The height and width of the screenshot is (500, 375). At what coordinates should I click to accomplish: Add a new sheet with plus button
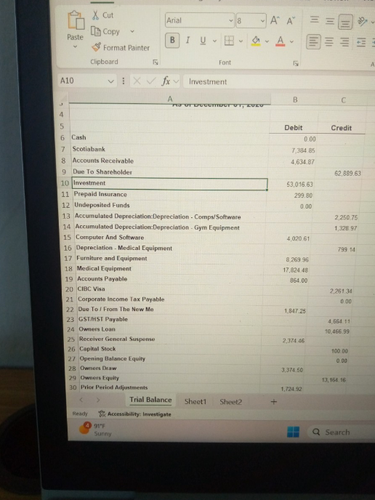pos(274,402)
